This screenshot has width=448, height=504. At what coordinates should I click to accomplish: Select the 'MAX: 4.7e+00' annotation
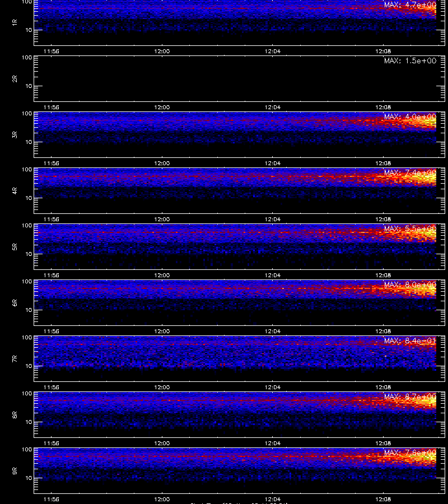(x=410, y=5)
